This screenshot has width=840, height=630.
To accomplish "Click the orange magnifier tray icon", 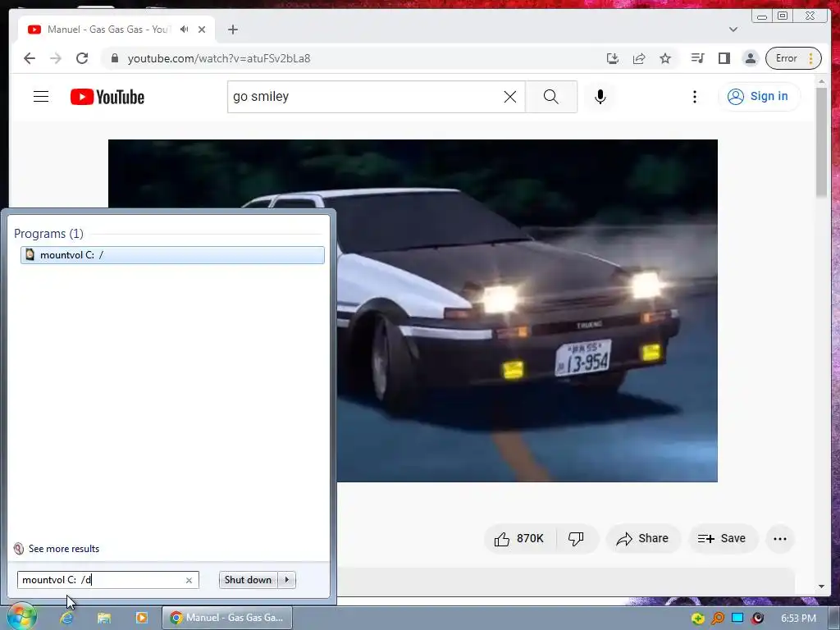I will click(x=718, y=619).
